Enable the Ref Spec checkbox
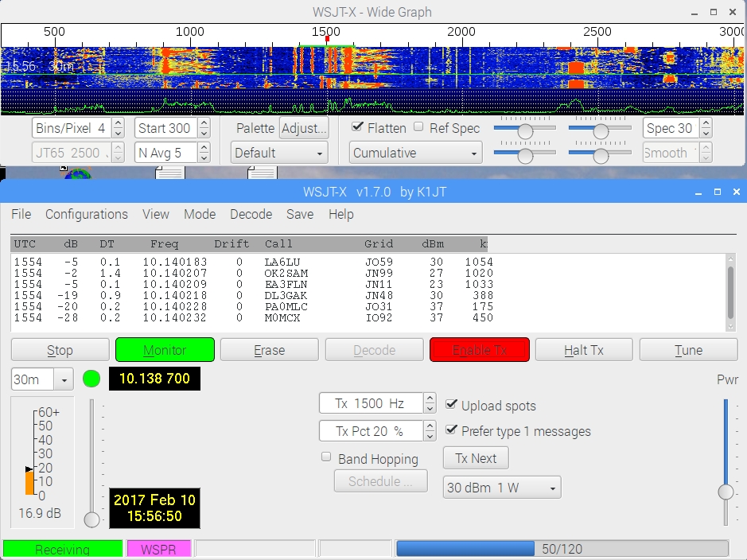 (x=418, y=126)
